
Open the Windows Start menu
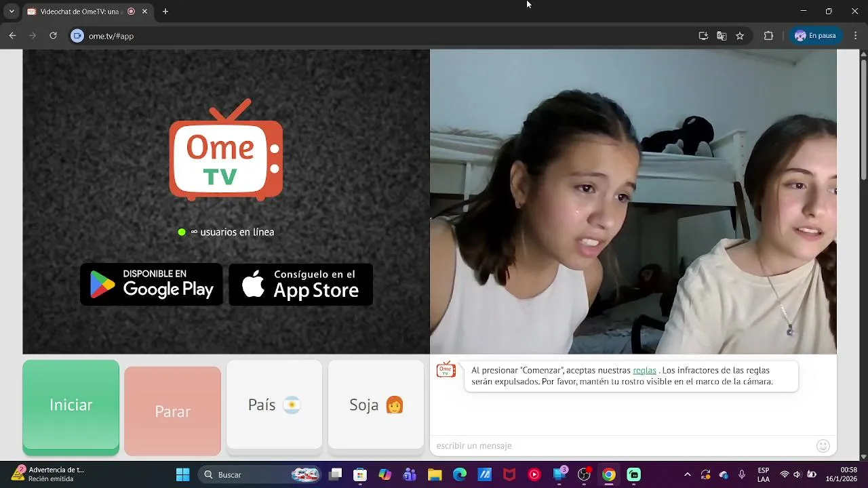(182, 474)
